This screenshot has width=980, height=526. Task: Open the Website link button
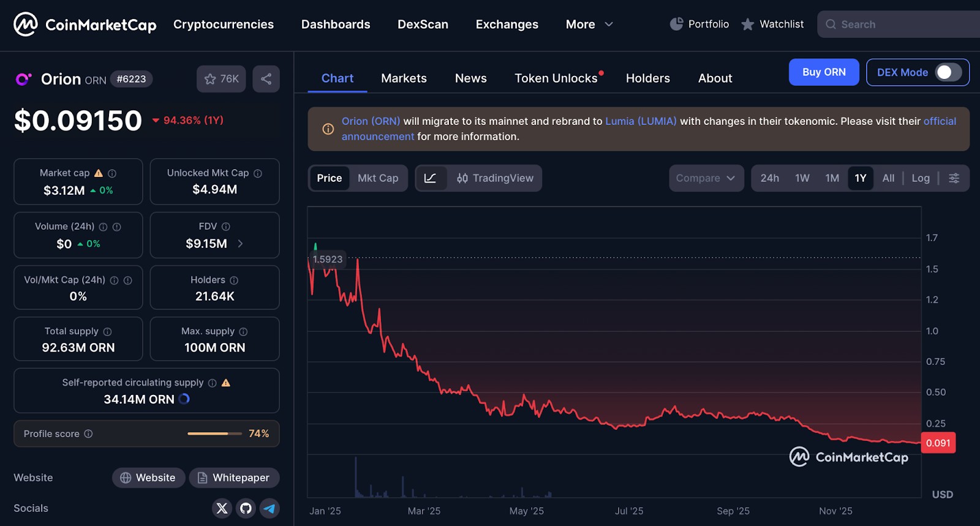click(149, 478)
